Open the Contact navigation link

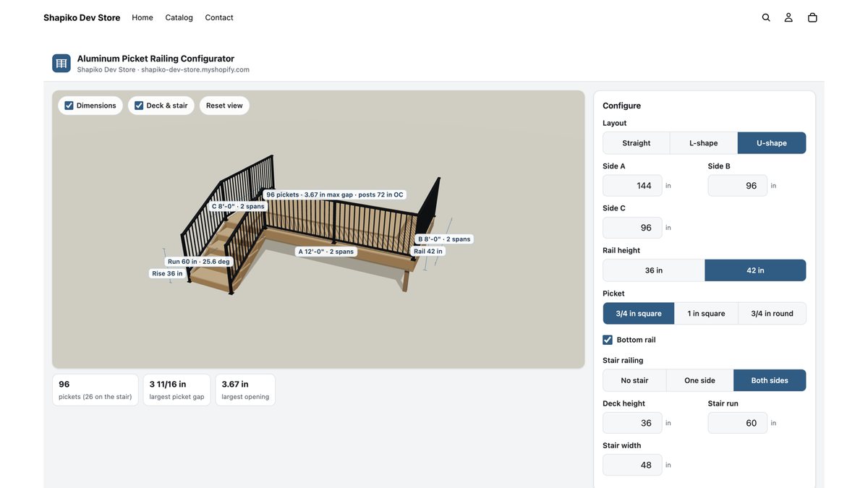click(x=219, y=17)
